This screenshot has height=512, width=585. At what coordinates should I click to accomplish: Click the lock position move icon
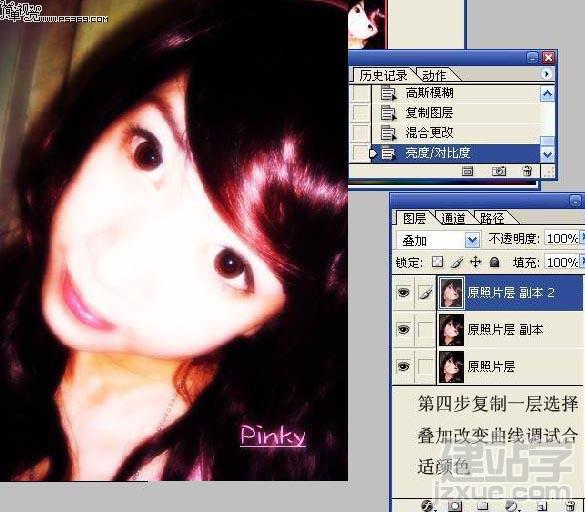click(x=476, y=262)
